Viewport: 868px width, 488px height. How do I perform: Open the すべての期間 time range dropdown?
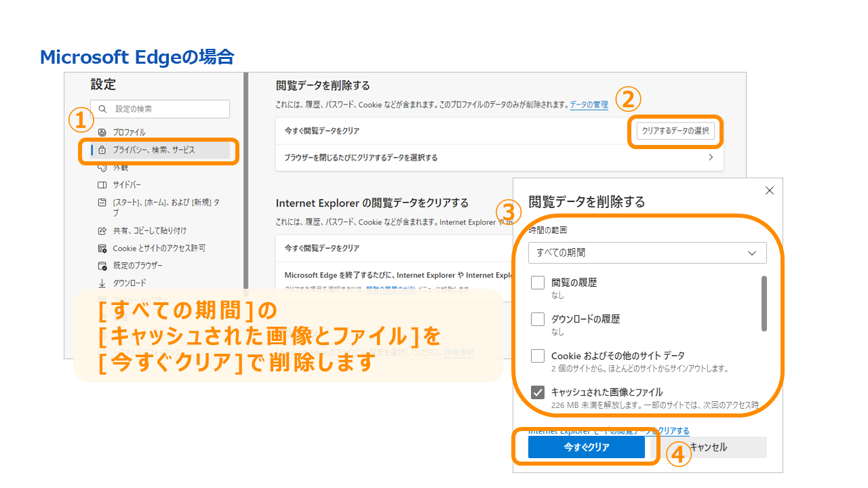(647, 253)
